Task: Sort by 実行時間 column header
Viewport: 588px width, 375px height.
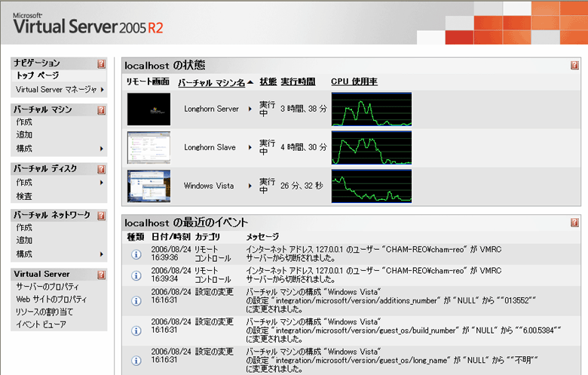Action: click(x=298, y=81)
